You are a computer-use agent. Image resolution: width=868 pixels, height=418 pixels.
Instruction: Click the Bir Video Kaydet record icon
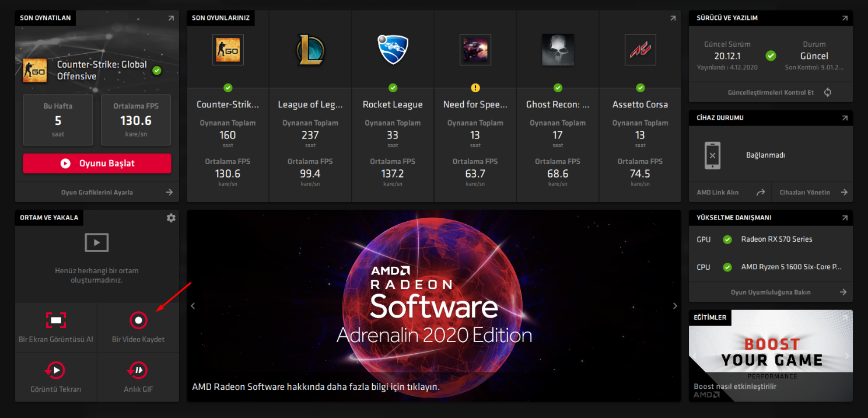[138, 320]
